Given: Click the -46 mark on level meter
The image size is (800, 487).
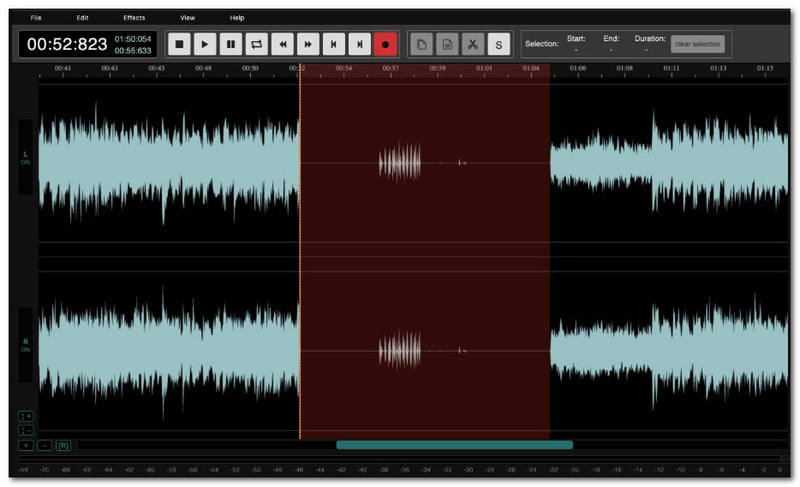Looking at the screenshot, I should pos(298,470).
